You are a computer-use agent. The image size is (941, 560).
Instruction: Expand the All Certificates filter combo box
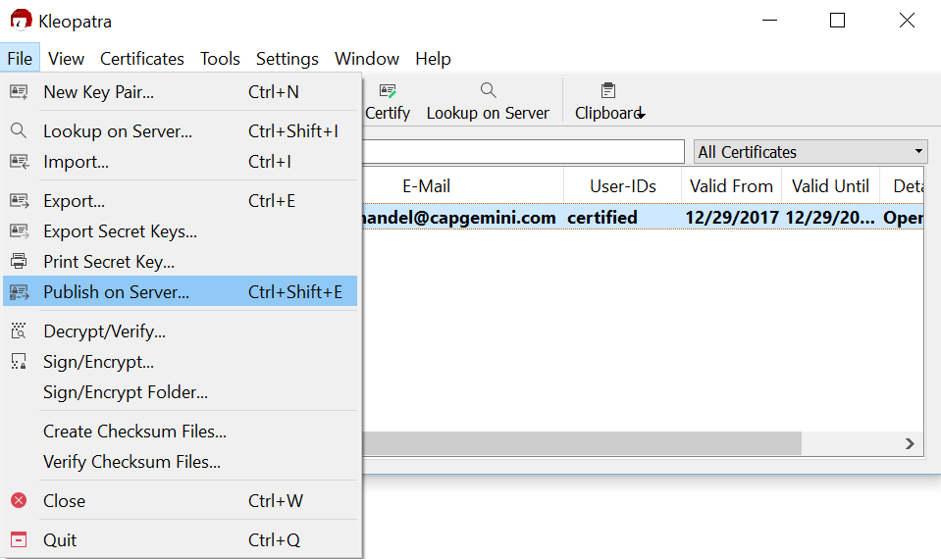coord(810,152)
